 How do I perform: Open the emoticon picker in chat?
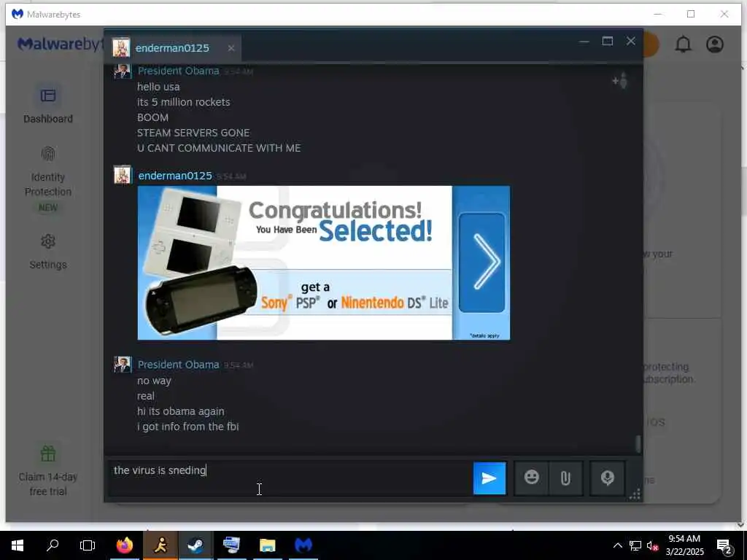pos(531,477)
